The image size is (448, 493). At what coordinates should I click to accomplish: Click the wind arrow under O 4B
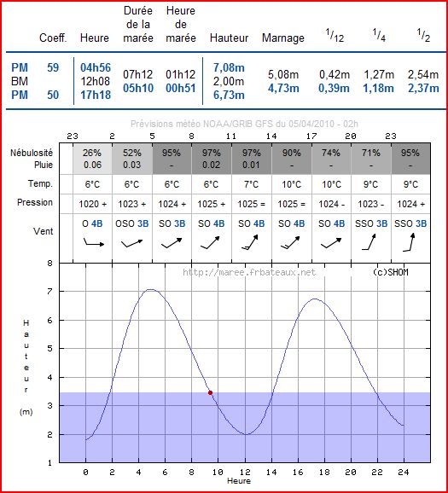coord(93,242)
